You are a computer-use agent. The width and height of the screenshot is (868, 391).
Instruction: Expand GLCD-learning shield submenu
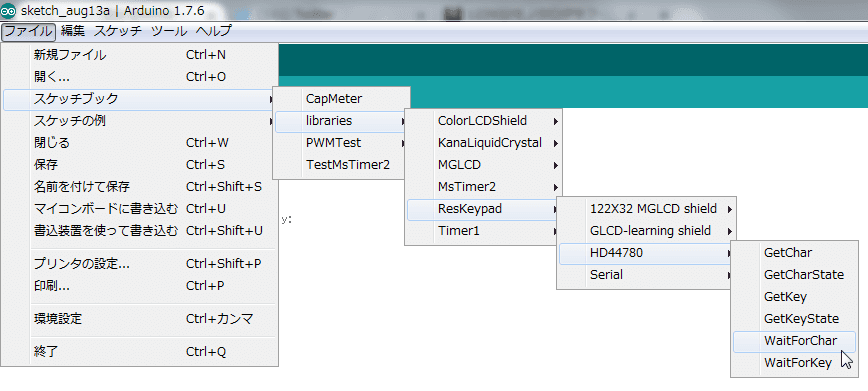[x=647, y=231]
